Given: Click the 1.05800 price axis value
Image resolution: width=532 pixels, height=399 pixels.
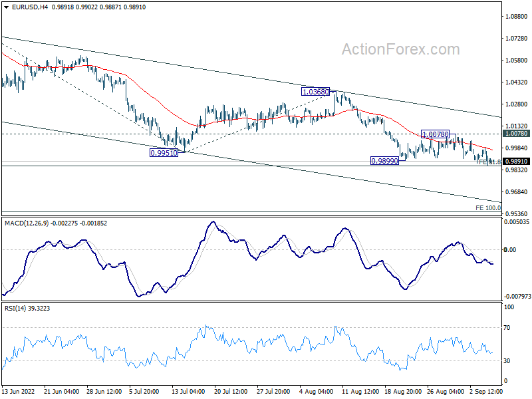Looking at the screenshot, I should coord(517,61).
